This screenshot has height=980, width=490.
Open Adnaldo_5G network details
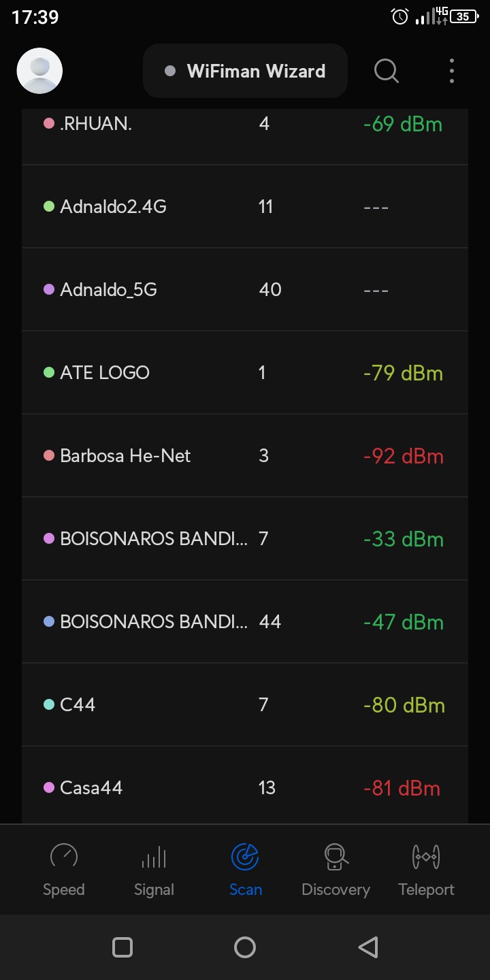click(109, 290)
